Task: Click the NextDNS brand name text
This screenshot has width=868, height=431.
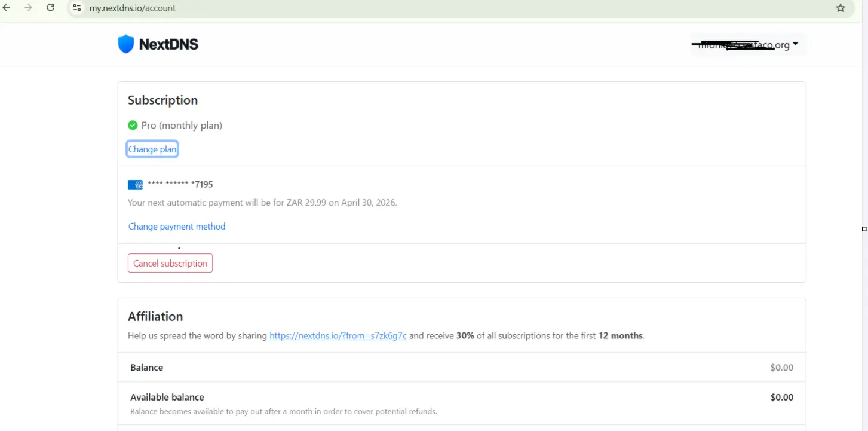Action: 168,44
